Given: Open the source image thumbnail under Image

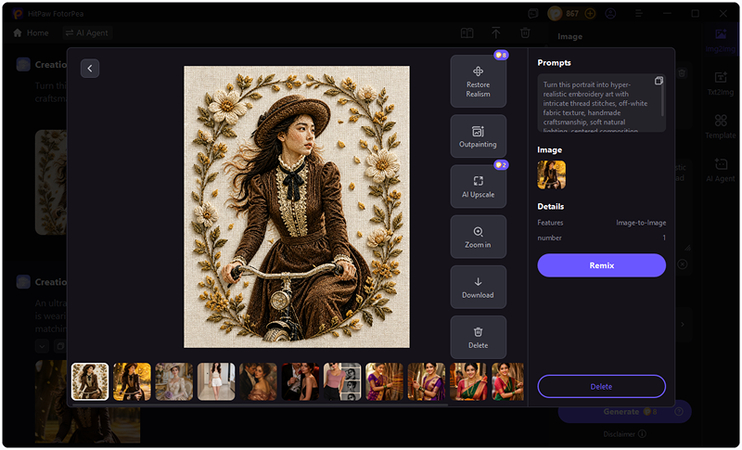Looking at the screenshot, I should point(551,175).
